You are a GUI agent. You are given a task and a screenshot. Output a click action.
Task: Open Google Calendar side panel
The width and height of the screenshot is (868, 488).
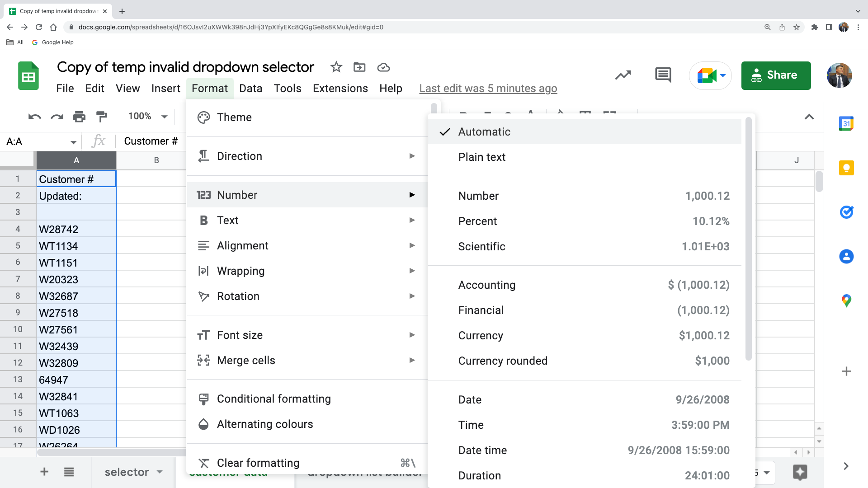coord(846,123)
